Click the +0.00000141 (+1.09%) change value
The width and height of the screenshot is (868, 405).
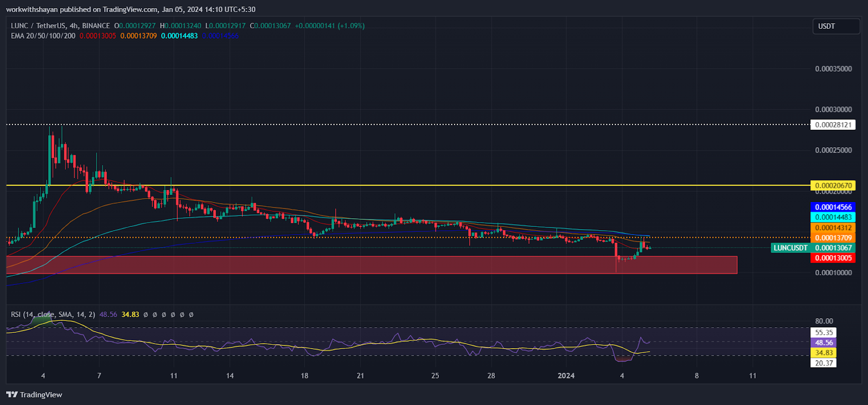pos(330,26)
